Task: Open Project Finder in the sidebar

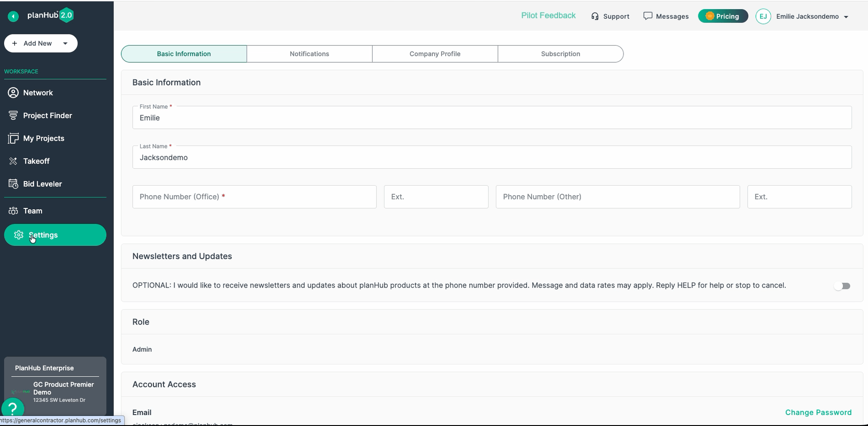Action: click(48, 116)
